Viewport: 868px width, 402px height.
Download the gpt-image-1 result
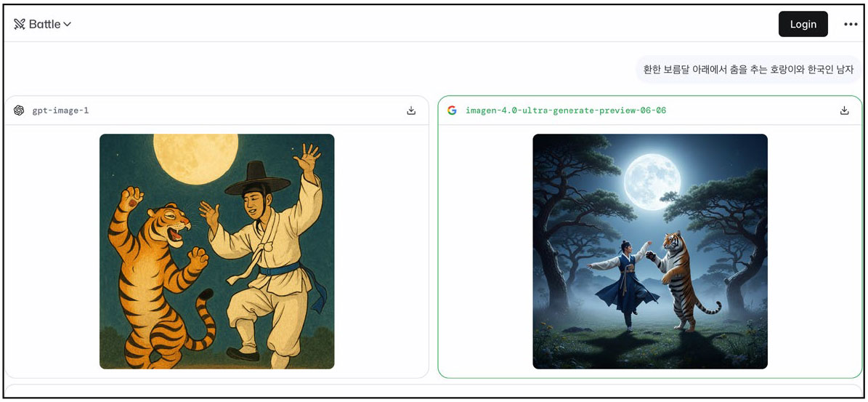click(410, 110)
